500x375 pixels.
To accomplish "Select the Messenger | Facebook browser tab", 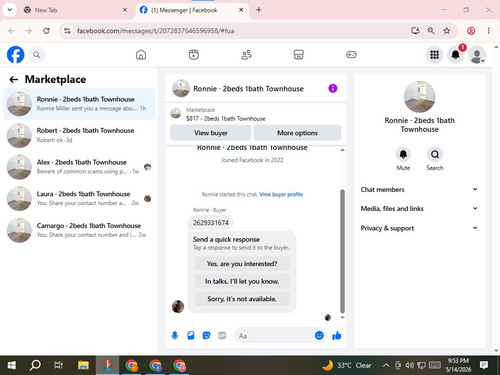I will coord(192,10).
